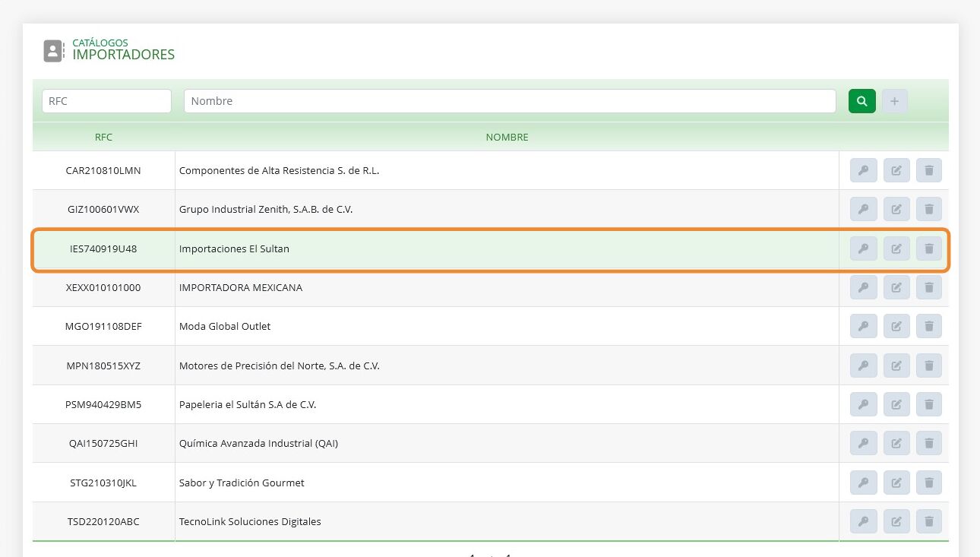Select RFC cell GIZ100601VWX
This screenshot has width=980, height=557.
(x=103, y=209)
